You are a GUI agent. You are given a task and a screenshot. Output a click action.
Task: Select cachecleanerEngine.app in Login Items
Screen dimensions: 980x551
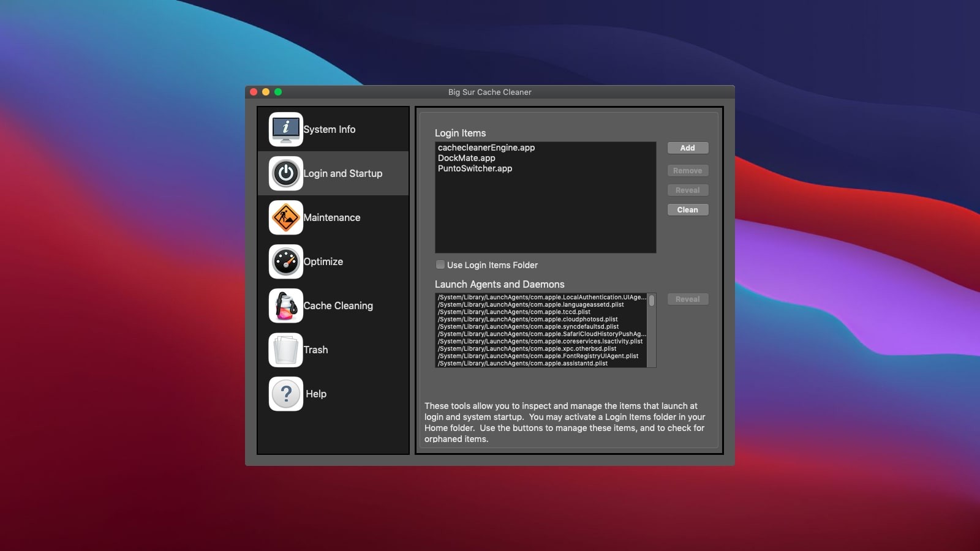tap(486, 148)
